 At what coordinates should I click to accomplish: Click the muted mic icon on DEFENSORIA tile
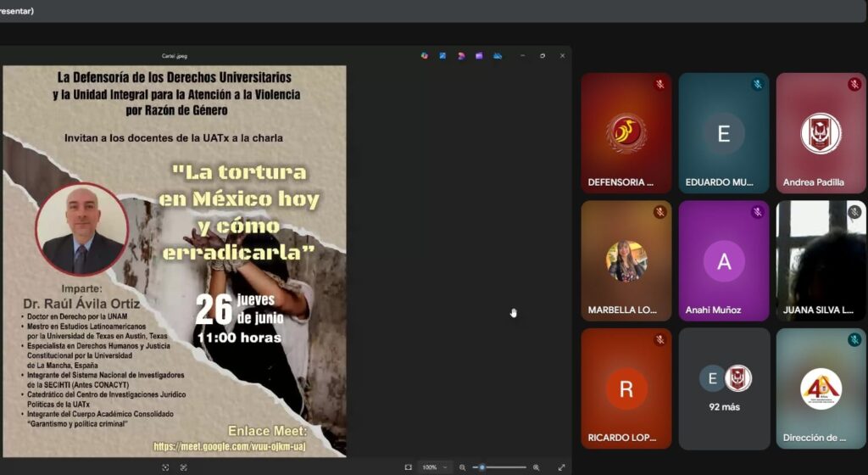(659, 85)
